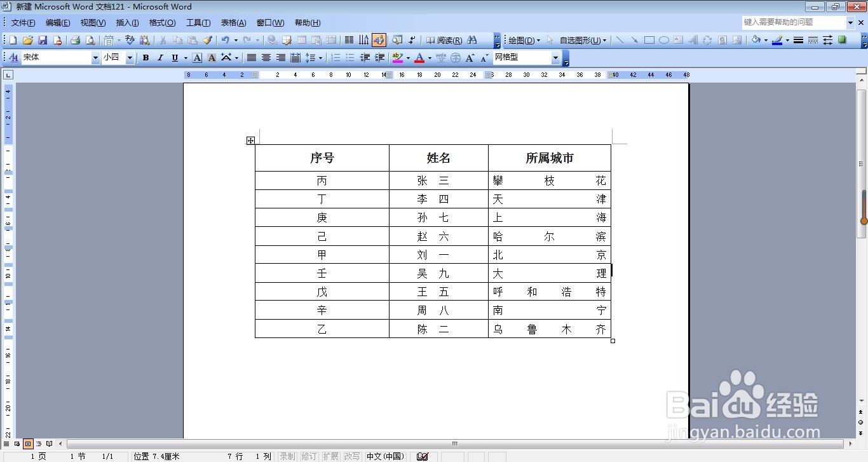Click the Text Box tool
This screenshot has width=868, height=462.
[x=679, y=40]
